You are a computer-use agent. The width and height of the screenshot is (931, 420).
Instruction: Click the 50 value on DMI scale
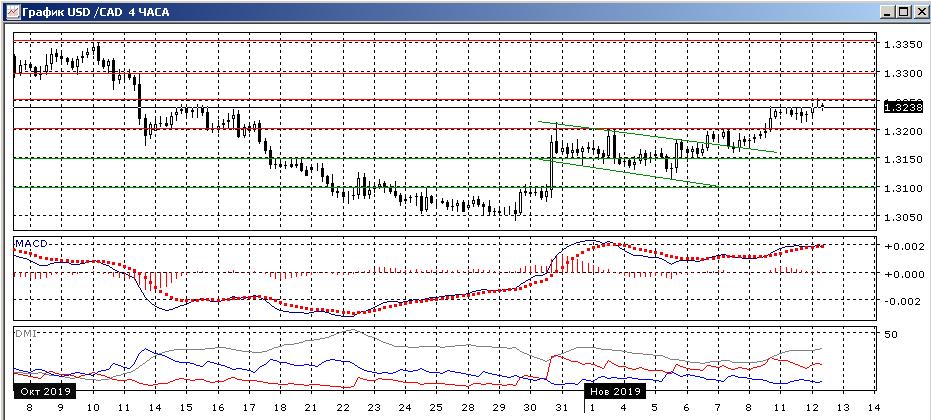click(893, 335)
